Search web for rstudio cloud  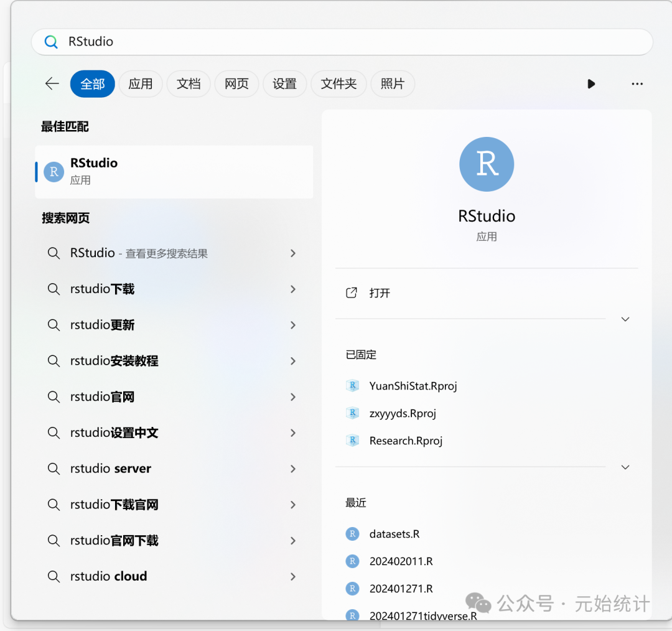coord(108,576)
